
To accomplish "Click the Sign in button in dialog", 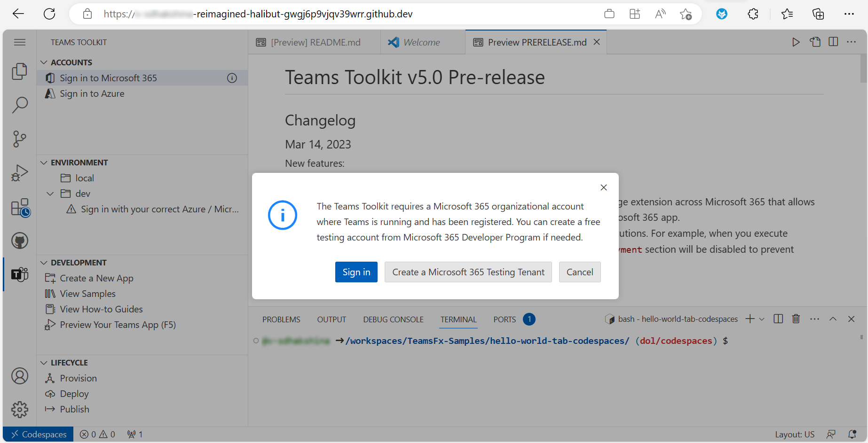I will [x=356, y=272].
